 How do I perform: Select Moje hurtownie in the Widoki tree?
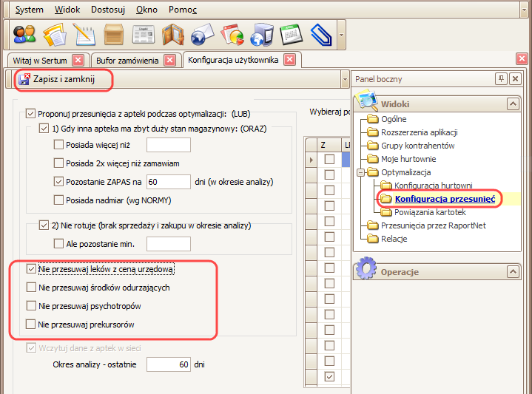(408, 159)
